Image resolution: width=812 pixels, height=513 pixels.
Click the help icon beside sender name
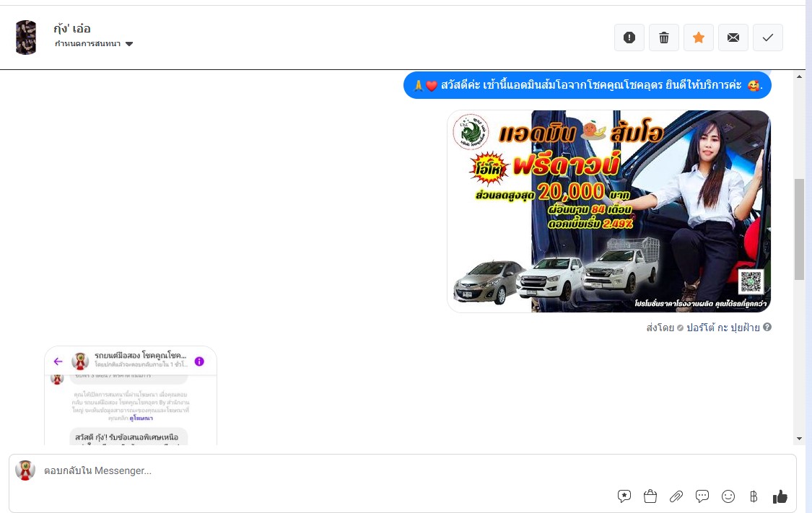767,328
